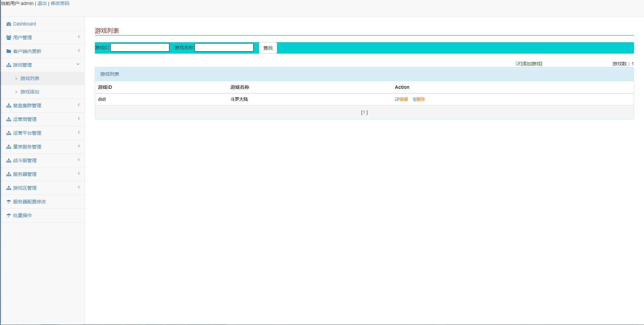Click the 退出 logout link

point(42,3)
